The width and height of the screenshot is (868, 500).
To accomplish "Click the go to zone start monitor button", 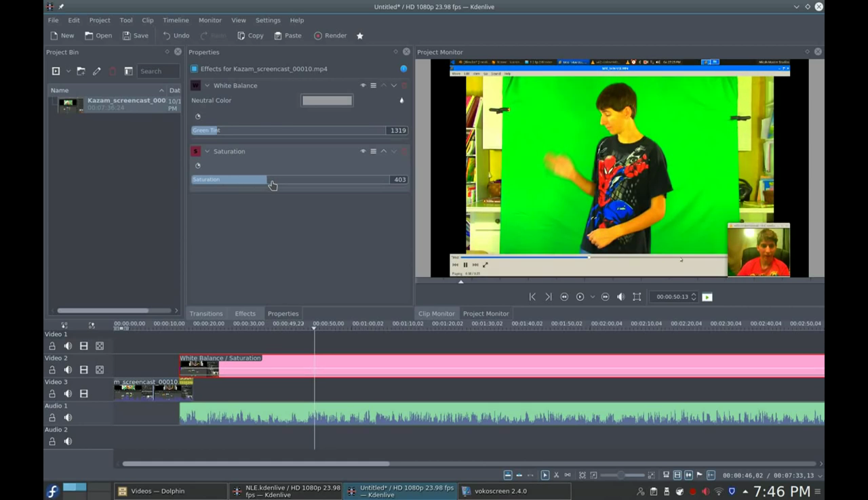I will 532,297.
